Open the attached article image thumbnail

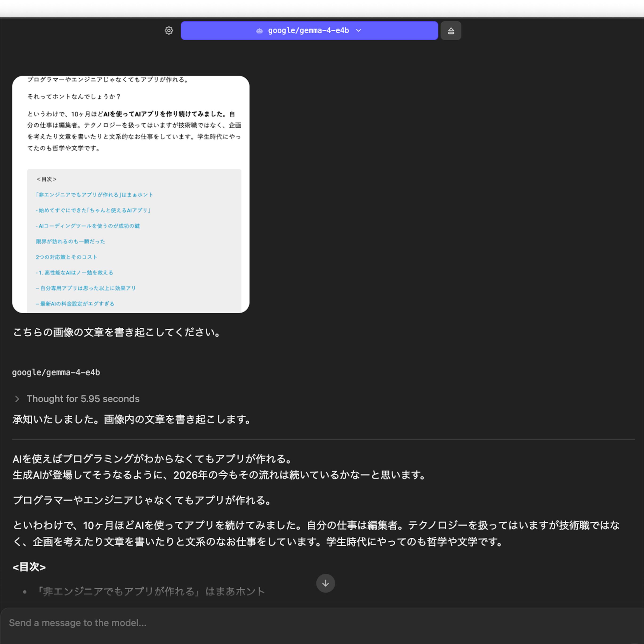point(131,194)
